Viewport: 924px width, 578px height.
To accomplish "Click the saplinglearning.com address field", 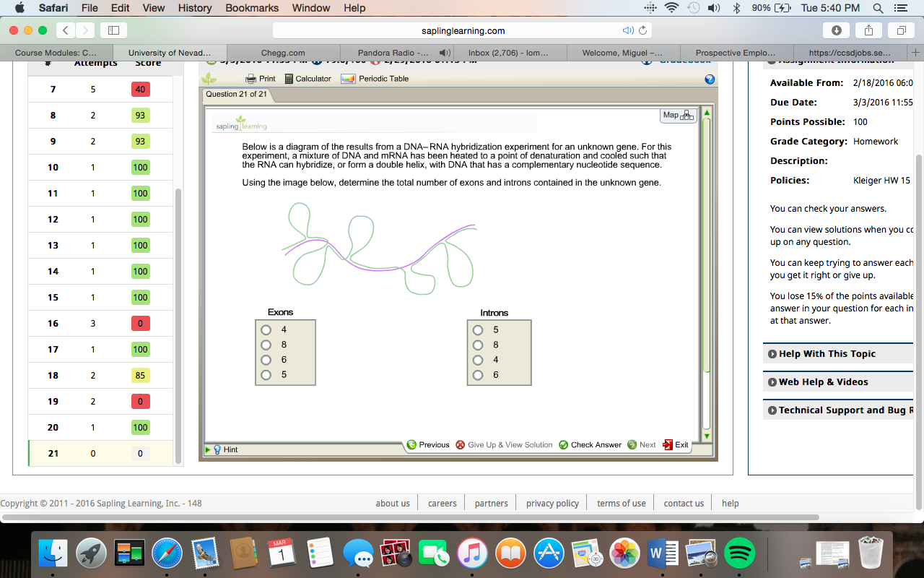I will click(463, 30).
